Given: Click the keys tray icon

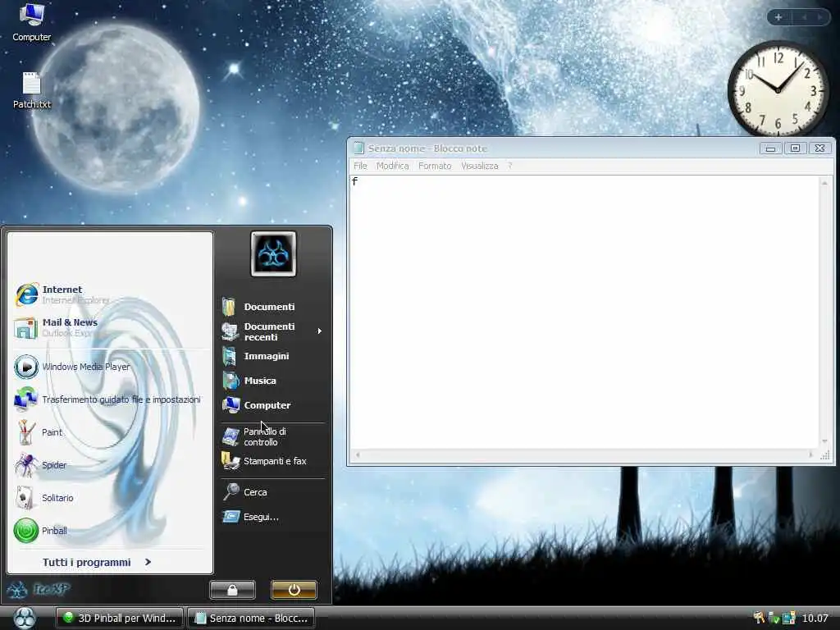Looking at the screenshot, I should pyautogui.click(x=759, y=618).
